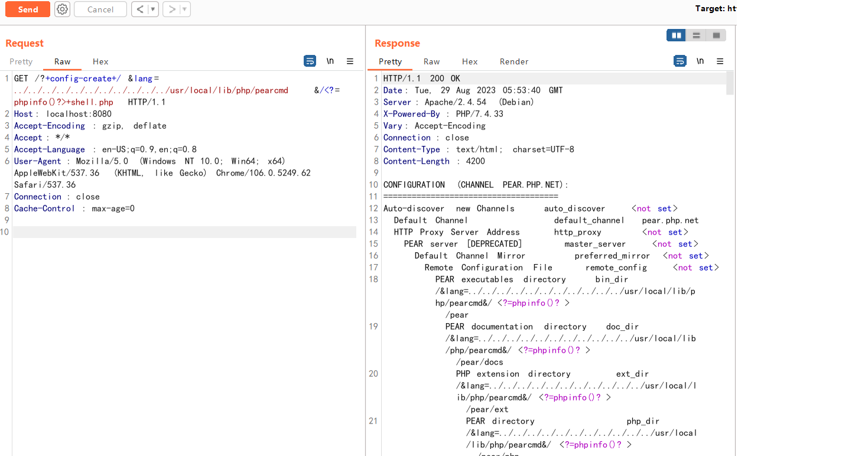Click Accept-Language header in request
Image resolution: width=868 pixels, height=456 pixels.
coord(106,149)
